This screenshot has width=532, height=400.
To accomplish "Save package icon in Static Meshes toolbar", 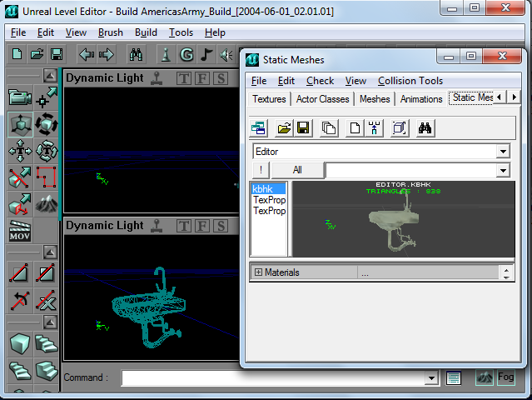I will 303,128.
